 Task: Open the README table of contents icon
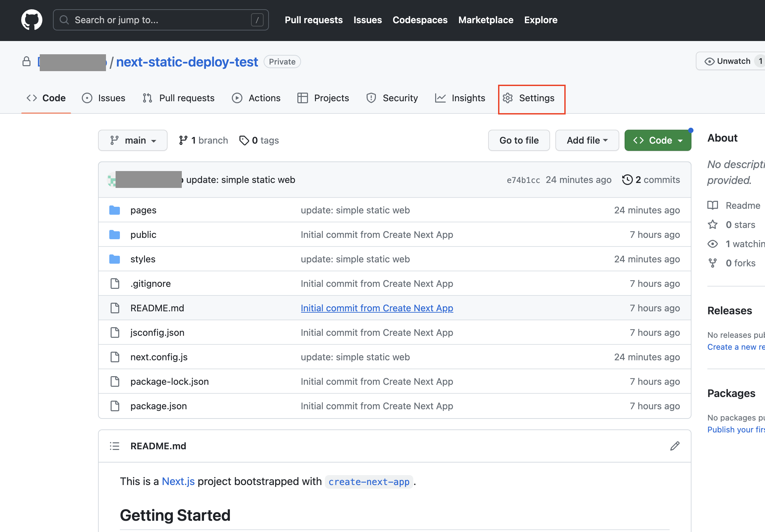click(115, 446)
